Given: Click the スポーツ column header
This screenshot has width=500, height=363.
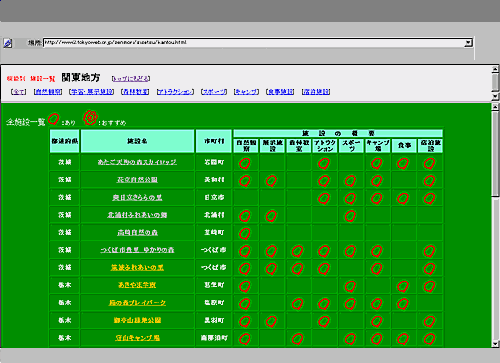Looking at the screenshot, I should 351,146.
